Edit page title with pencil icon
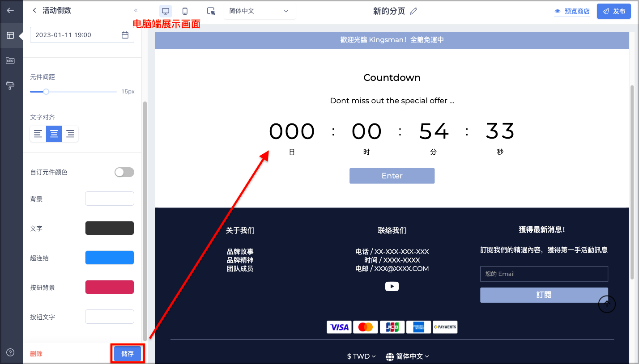 click(x=413, y=11)
